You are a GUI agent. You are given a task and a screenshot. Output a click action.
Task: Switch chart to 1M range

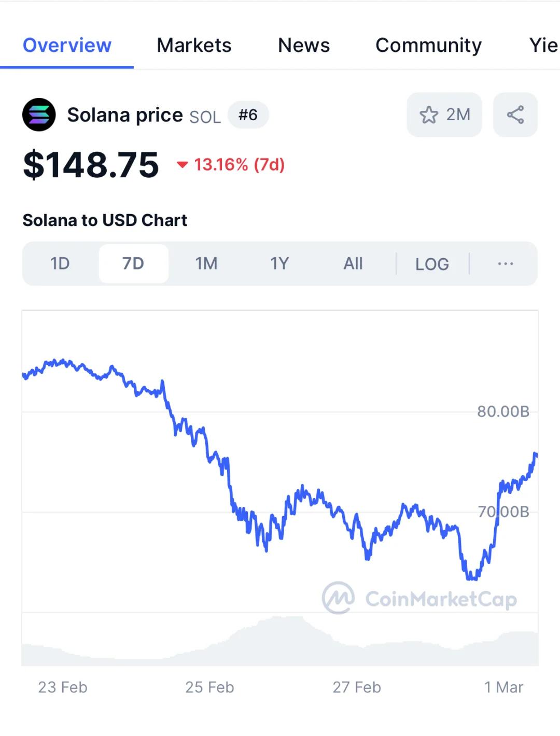[206, 264]
